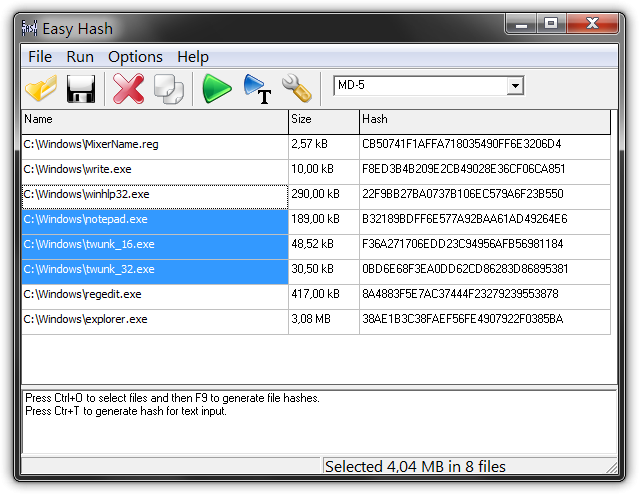Screen dimensions: 644x501
Task: Open the MD-5 algorithm dropdown arrow
Action: coord(515,86)
